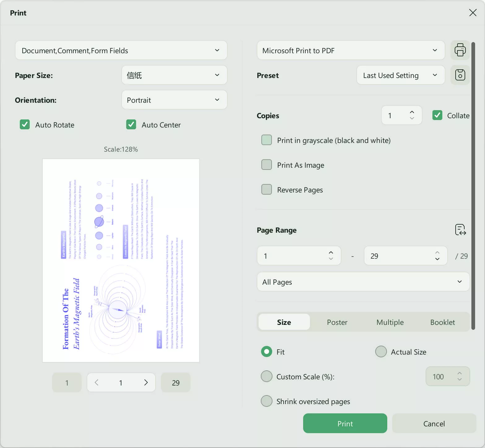Open the Paper Size dropdown

tap(174, 75)
